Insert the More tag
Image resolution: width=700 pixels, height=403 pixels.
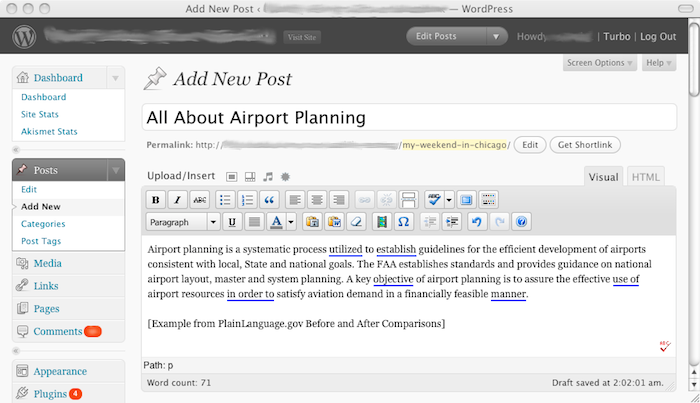tap(408, 200)
